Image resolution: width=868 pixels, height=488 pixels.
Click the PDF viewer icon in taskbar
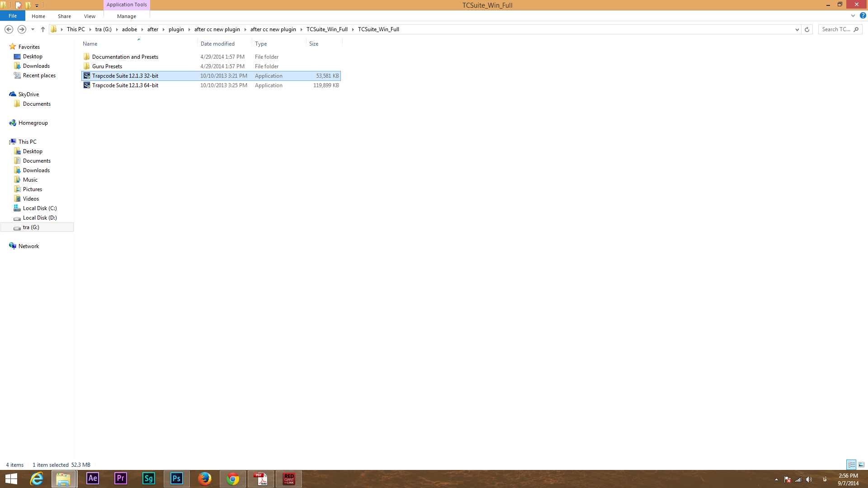260,479
